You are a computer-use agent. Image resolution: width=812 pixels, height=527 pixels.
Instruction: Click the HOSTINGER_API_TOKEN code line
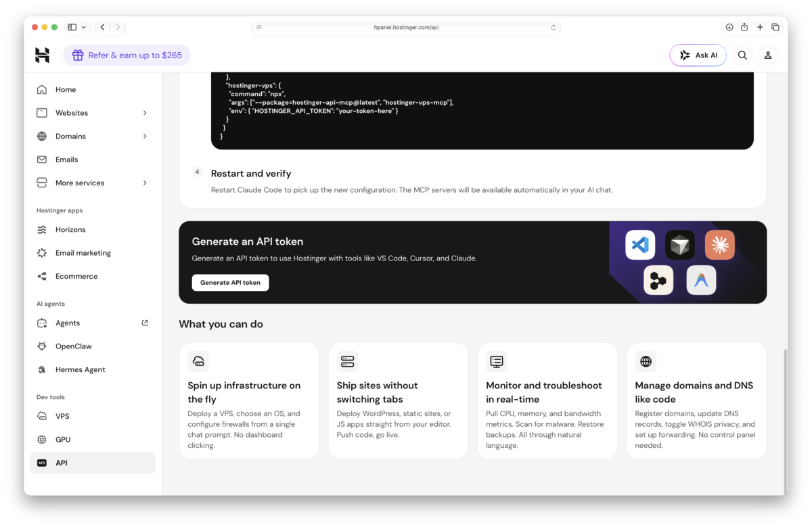pyautogui.click(x=313, y=110)
